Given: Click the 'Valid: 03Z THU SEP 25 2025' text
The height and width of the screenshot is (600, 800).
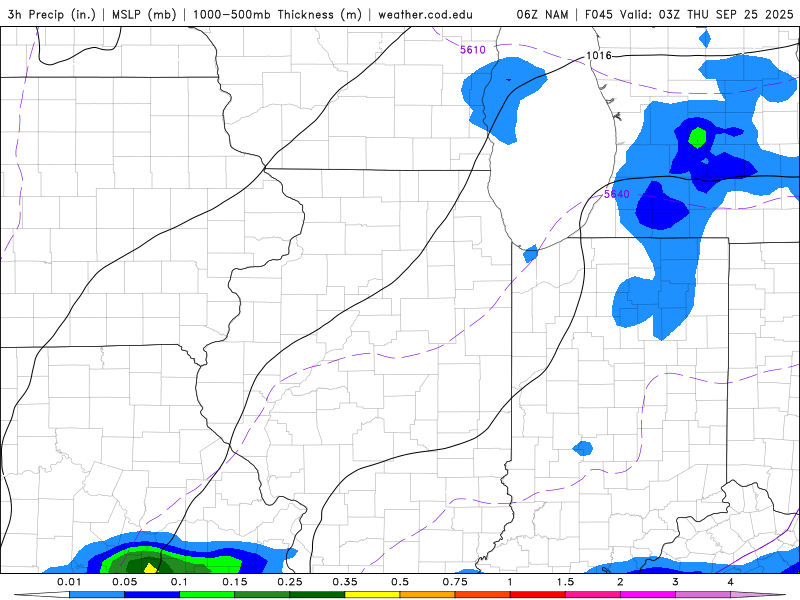Looking at the screenshot, I should click(x=707, y=14).
